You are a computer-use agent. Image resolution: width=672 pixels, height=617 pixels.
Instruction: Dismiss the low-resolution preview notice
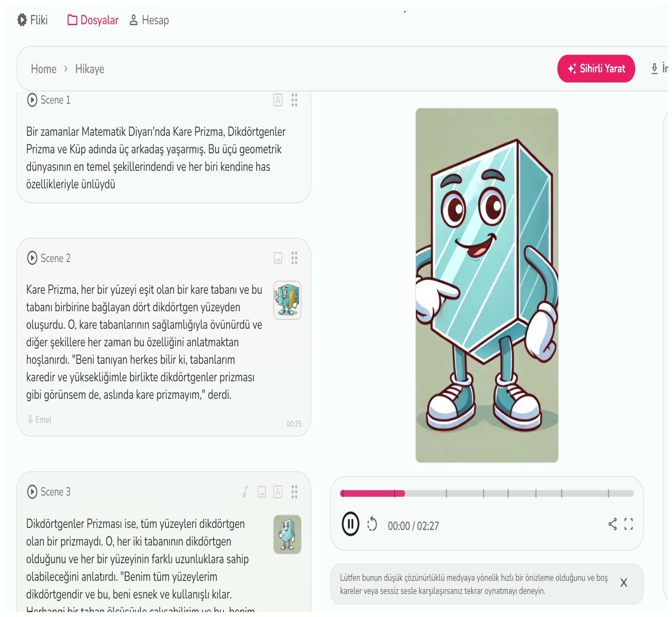pyautogui.click(x=624, y=583)
